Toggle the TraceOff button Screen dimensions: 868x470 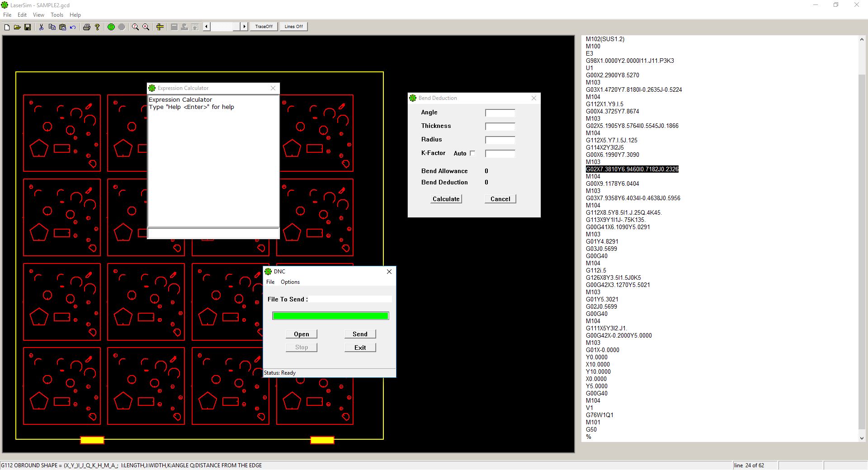pos(264,27)
